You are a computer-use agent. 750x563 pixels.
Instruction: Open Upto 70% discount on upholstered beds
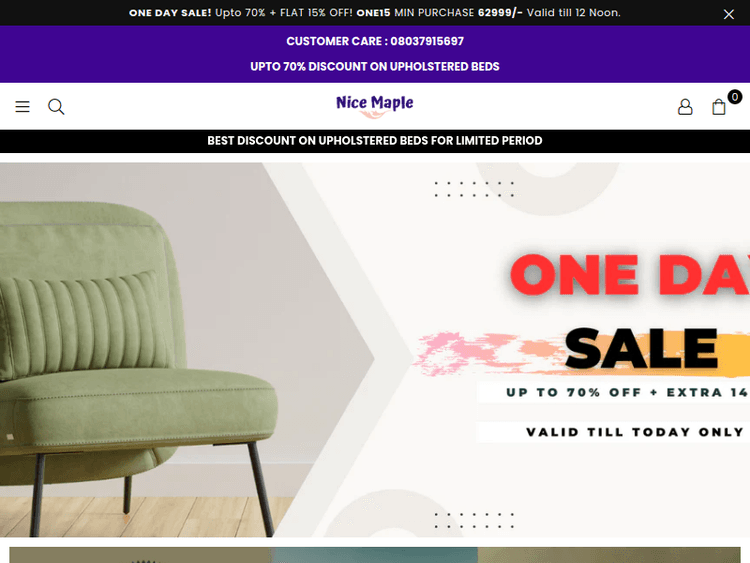(x=375, y=66)
